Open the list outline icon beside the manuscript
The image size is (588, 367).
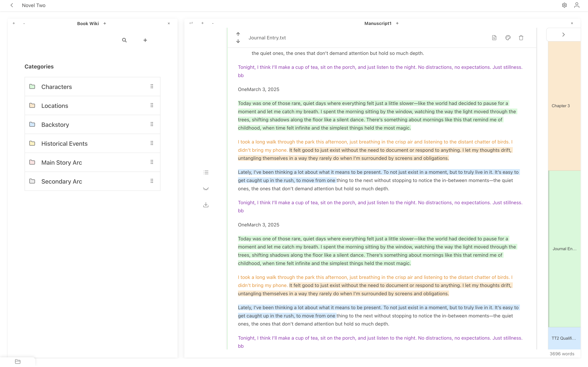point(206,172)
